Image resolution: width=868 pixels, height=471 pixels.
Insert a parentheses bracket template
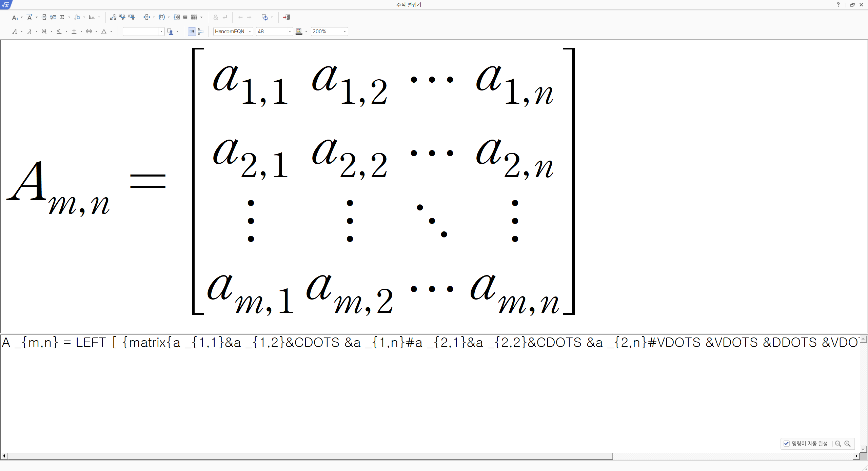(162, 17)
